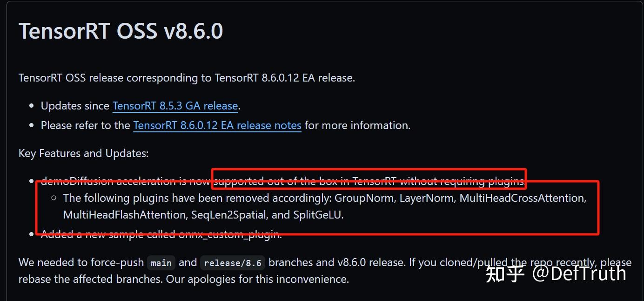Click the MultiHeadCrossAttention plugin name

click(x=522, y=198)
